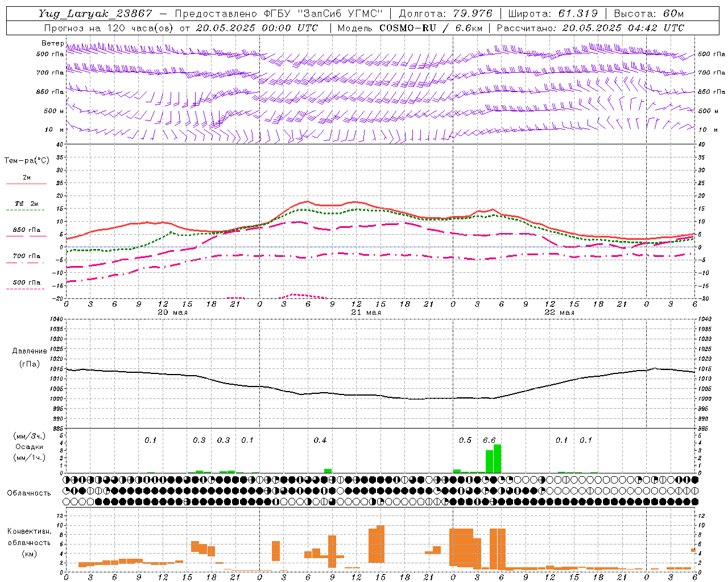This screenshot has height=582, width=728.
Task: Click the '0.5' precipitation total value
Action: point(465,440)
